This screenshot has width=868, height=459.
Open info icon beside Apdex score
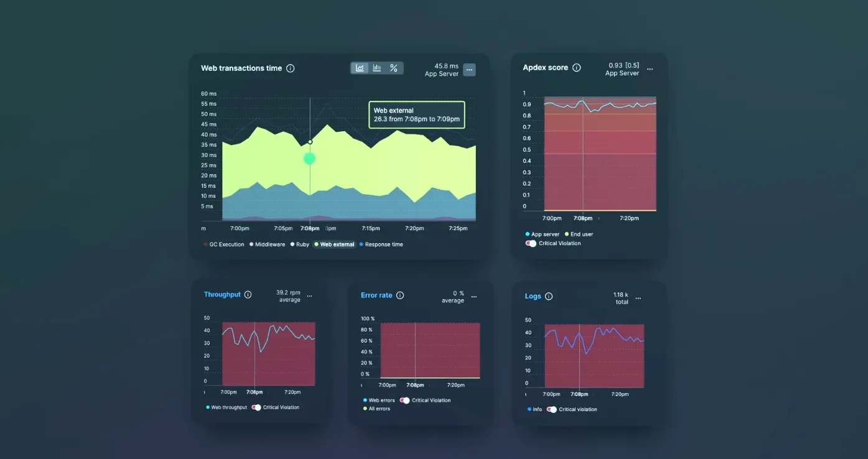tap(576, 68)
